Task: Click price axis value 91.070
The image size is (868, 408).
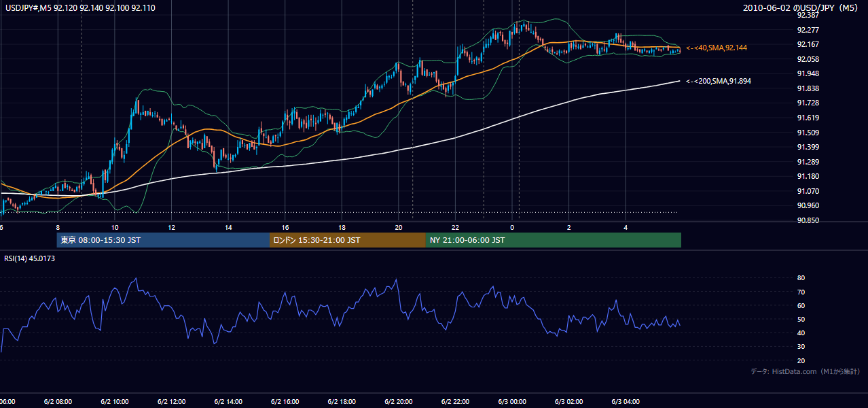Action: click(x=807, y=192)
